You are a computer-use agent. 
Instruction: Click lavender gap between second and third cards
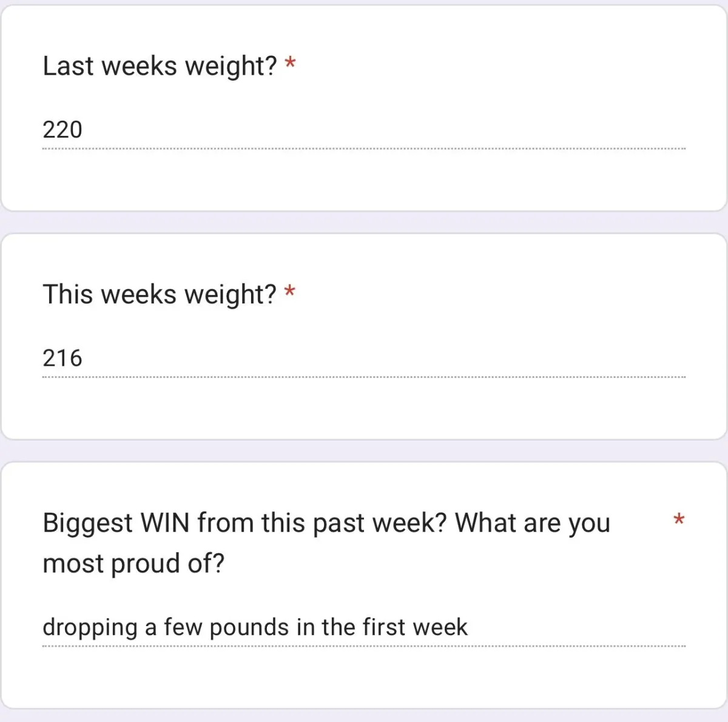364,451
